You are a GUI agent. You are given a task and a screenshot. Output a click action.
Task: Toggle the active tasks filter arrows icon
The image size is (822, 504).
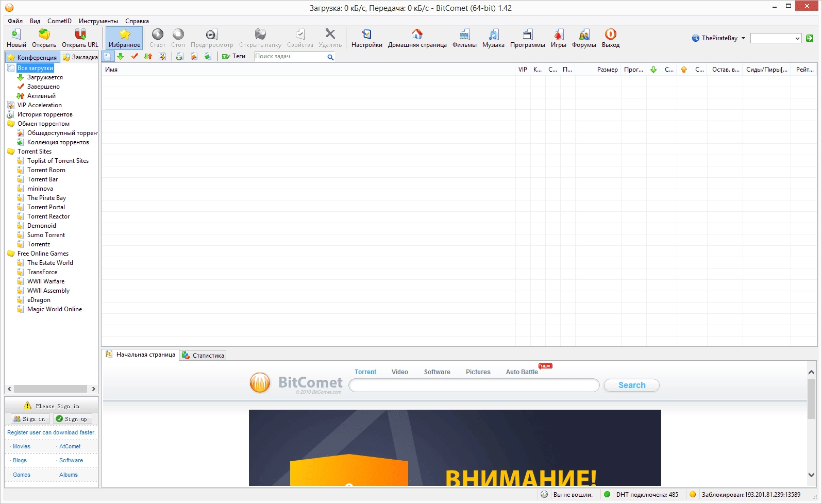[148, 57]
